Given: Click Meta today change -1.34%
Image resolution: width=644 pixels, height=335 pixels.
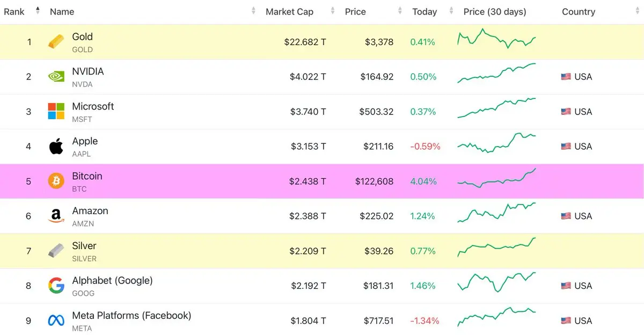Looking at the screenshot, I should (x=425, y=321).
